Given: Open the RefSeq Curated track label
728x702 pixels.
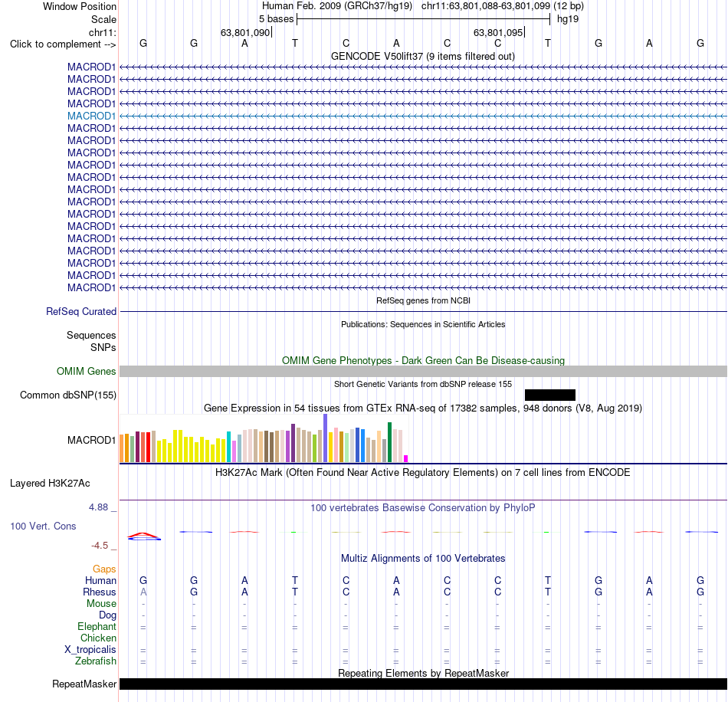Looking at the screenshot, I should (81, 312).
